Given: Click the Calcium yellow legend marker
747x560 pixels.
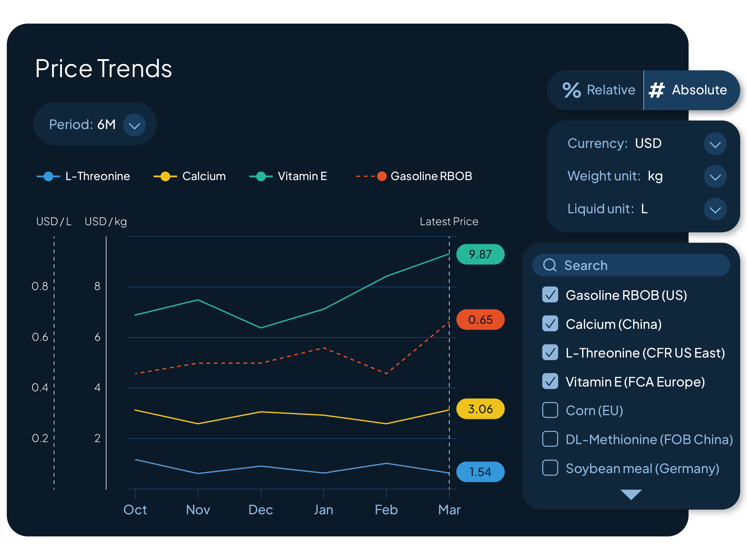Looking at the screenshot, I should click(165, 176).
